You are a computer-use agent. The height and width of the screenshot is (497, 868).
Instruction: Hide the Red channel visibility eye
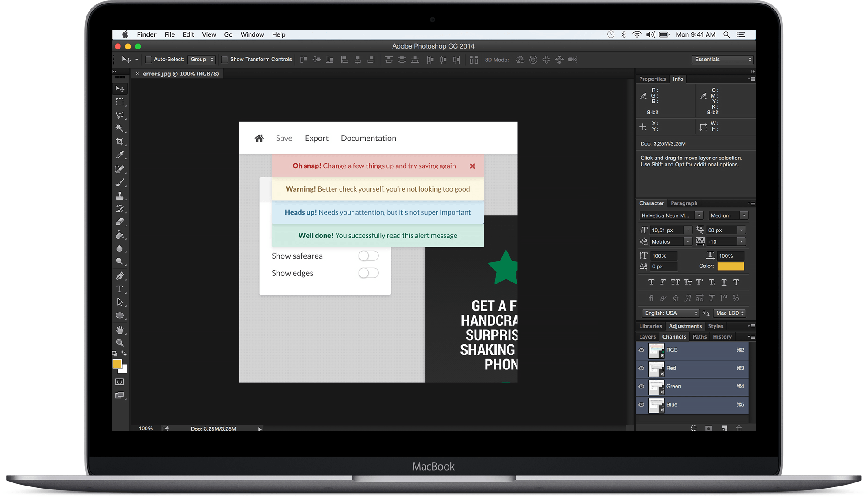(x=641, y=369)
